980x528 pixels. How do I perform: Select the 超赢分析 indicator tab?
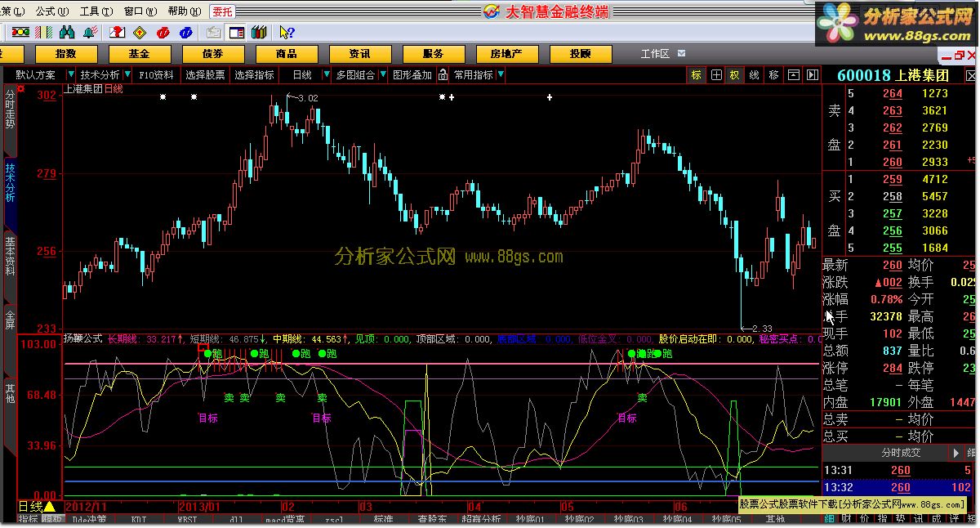[x=482, y=520]
